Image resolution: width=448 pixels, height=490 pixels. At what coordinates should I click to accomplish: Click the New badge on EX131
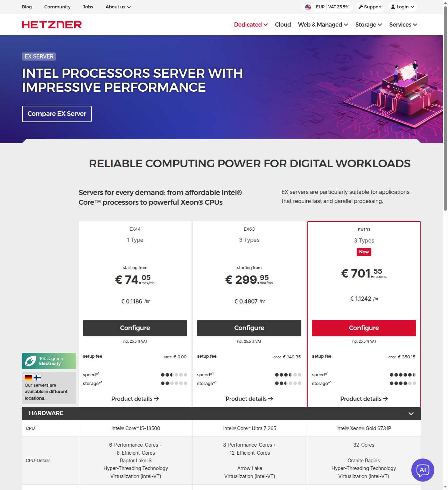[364, 252]
